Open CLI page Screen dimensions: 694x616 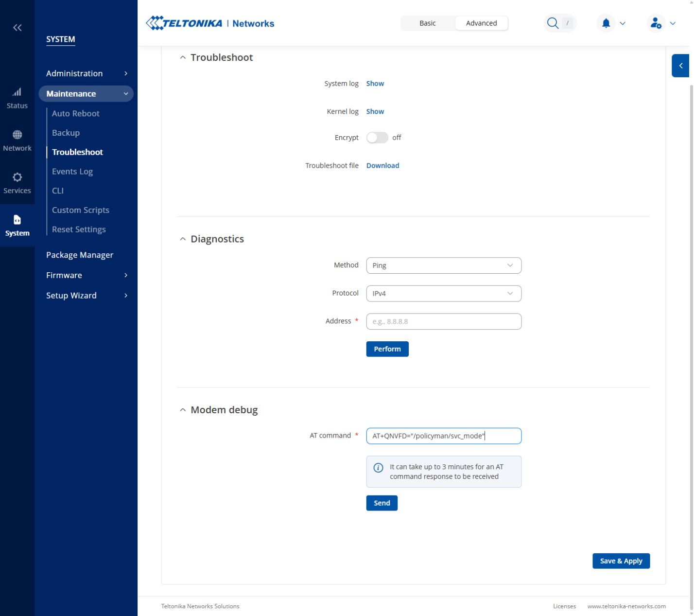(x=58, y=191)
